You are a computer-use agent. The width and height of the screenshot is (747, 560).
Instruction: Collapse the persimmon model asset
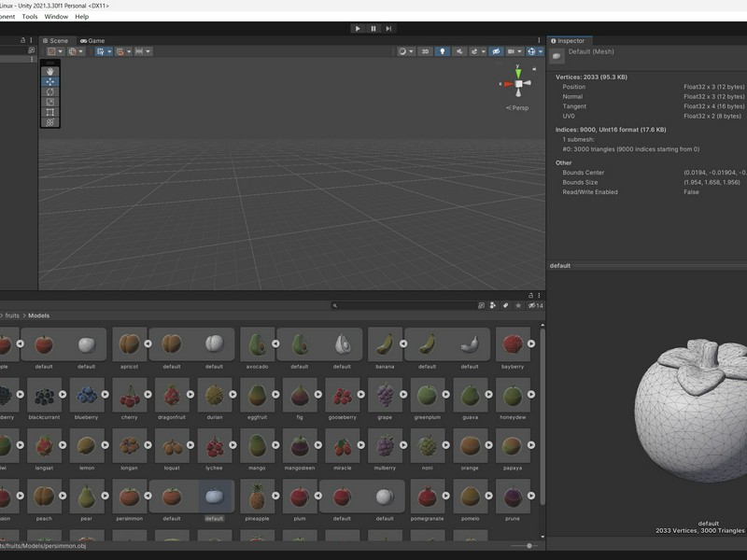[148, 496]
